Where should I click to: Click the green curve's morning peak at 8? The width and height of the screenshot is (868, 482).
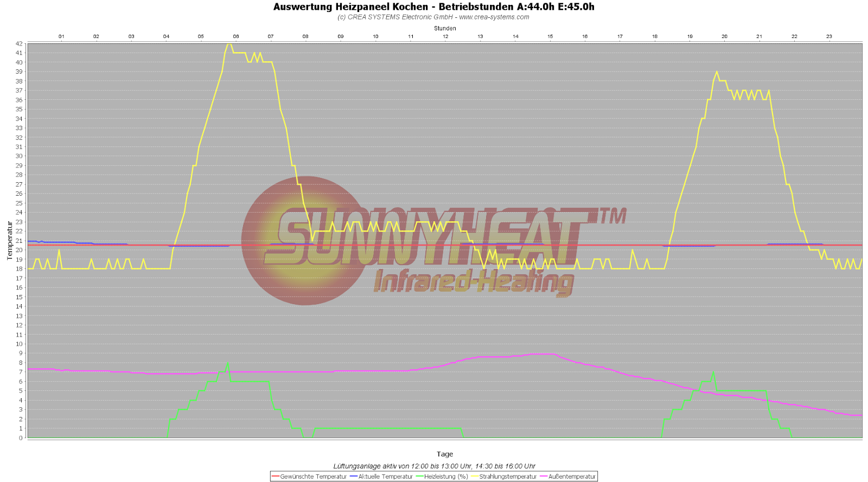point(227,363)
